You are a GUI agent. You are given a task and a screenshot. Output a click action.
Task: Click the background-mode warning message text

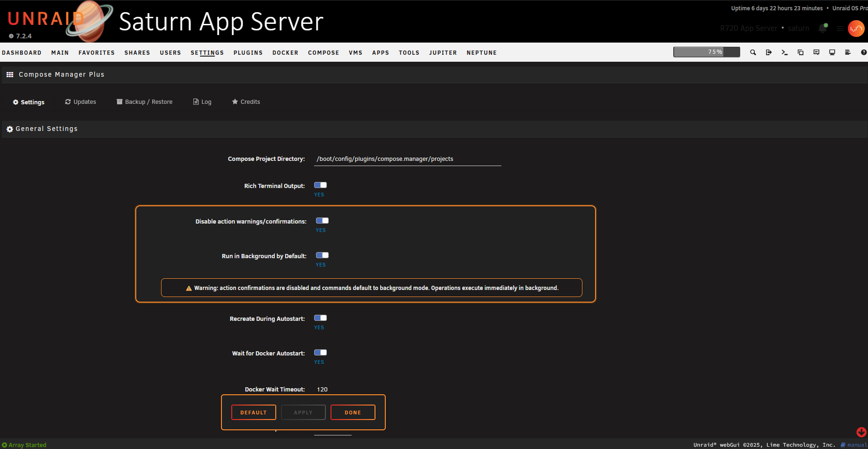pos(376,288)
